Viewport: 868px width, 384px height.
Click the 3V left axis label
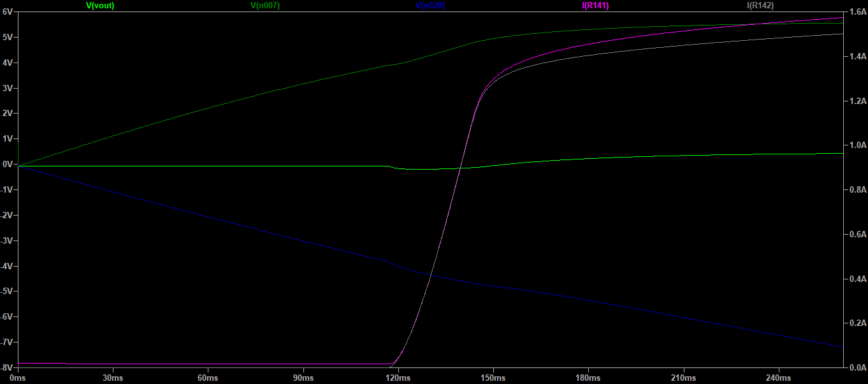click(x=8, y=88)
